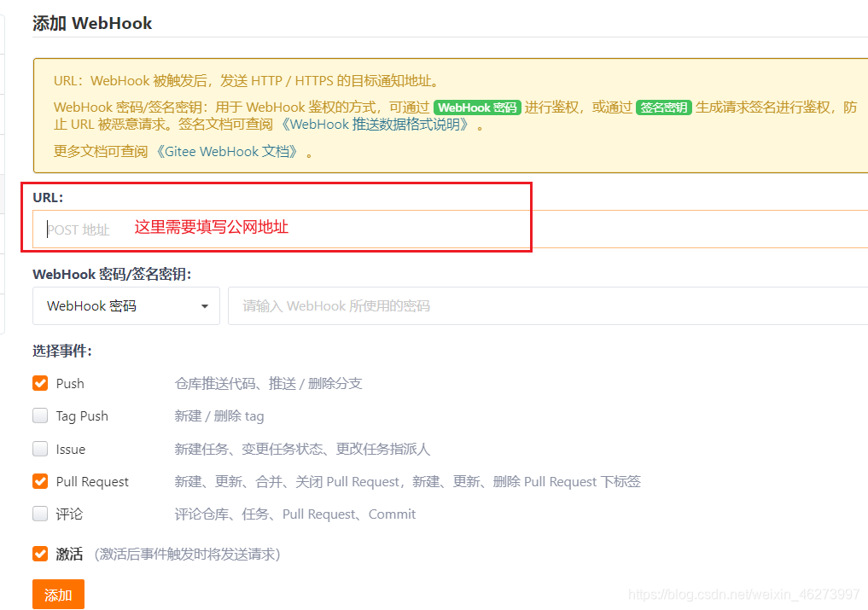This screenshot has width=868, height=610.
Task: Click the Push description 仓库推送代码 text
Action: [x=269, y=384]
